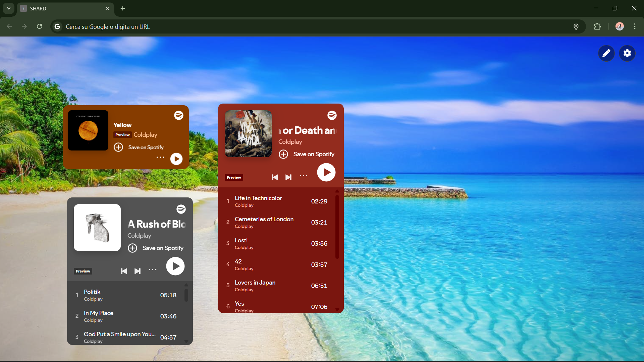The width and height of the screenshot is (644, 362).
Task: Go to previous track in Viva la Vida
Action: click(275, 177)
